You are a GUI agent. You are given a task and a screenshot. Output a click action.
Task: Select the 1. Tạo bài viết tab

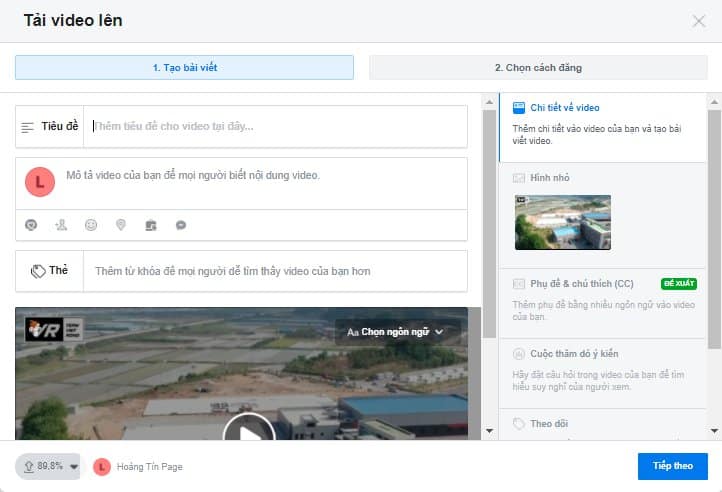[x=184, y=68]
